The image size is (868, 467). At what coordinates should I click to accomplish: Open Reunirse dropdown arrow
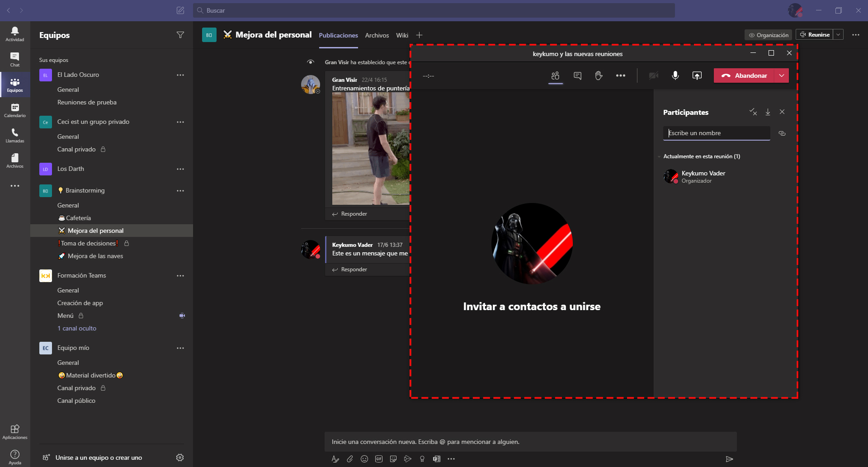click(838, 35)
